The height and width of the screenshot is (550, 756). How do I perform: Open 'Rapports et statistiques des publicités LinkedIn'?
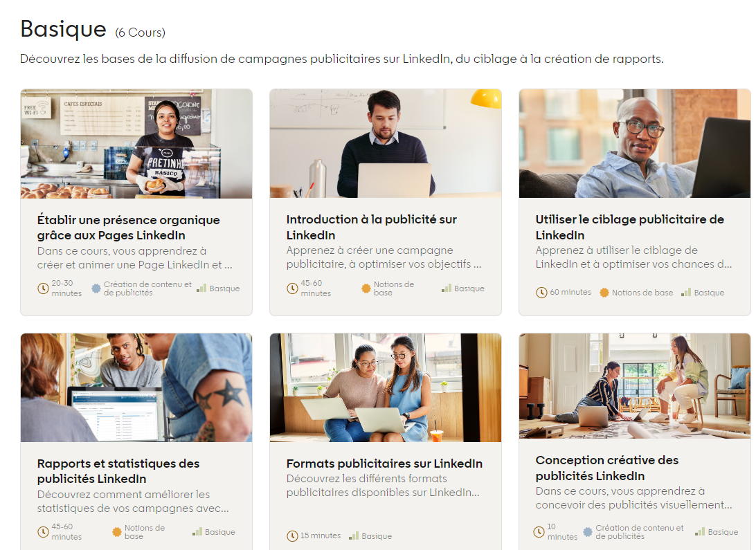point(118,471)
